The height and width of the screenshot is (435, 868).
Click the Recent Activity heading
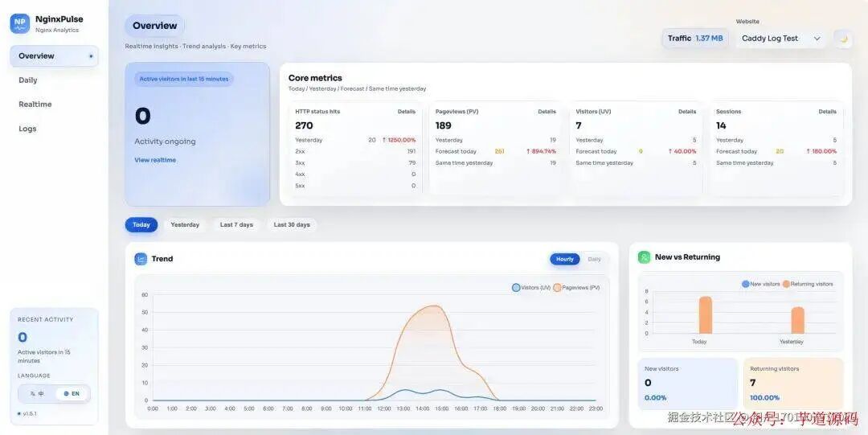[x=45, y=320]
